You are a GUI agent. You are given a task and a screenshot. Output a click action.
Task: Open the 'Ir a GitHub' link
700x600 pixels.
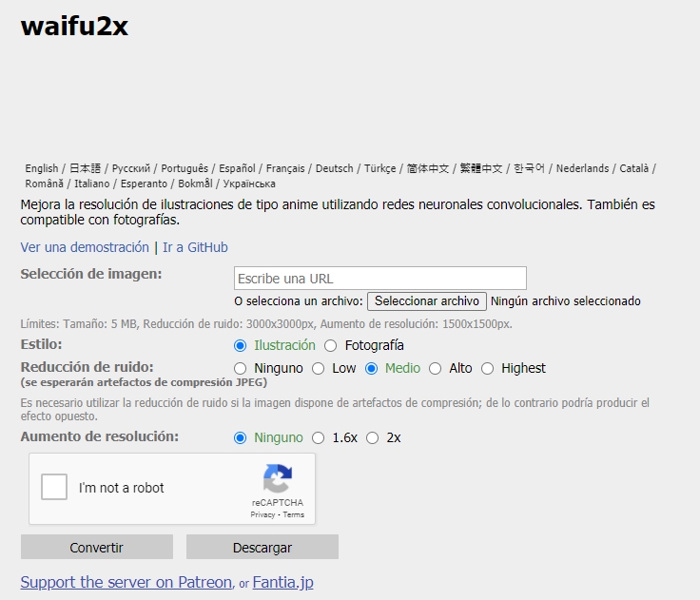point(195,247)
